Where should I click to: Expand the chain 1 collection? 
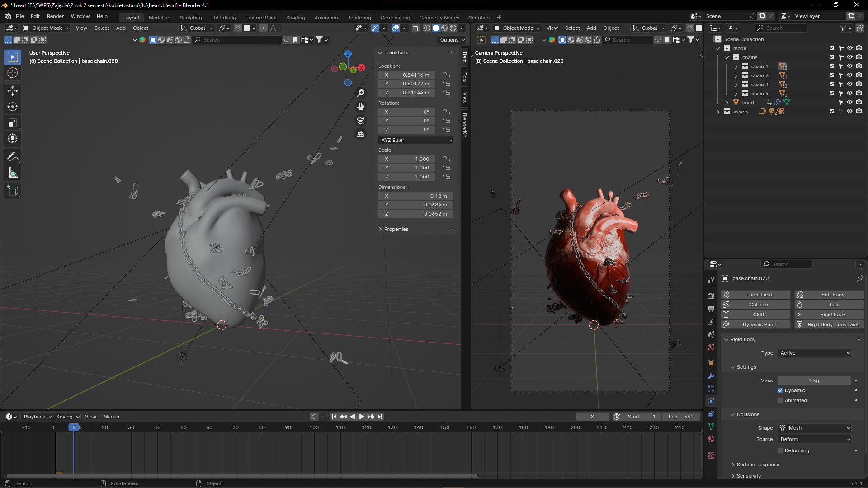(x=736, y=66)
